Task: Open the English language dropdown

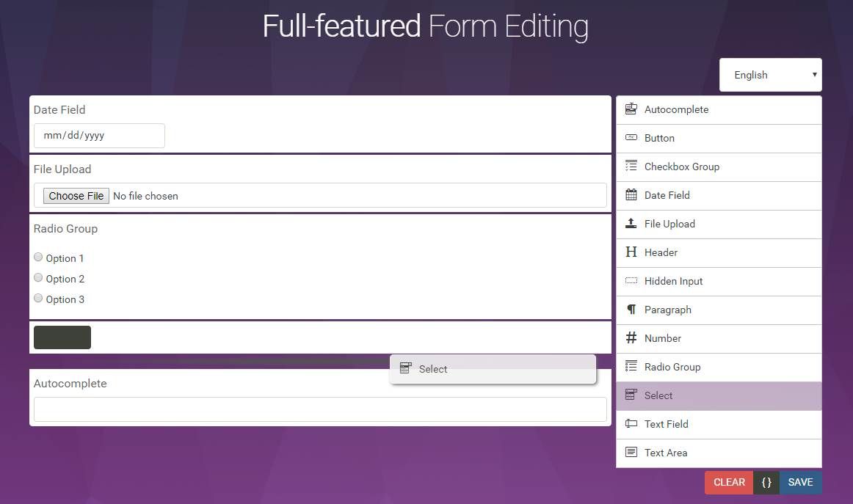Action: 770,75
